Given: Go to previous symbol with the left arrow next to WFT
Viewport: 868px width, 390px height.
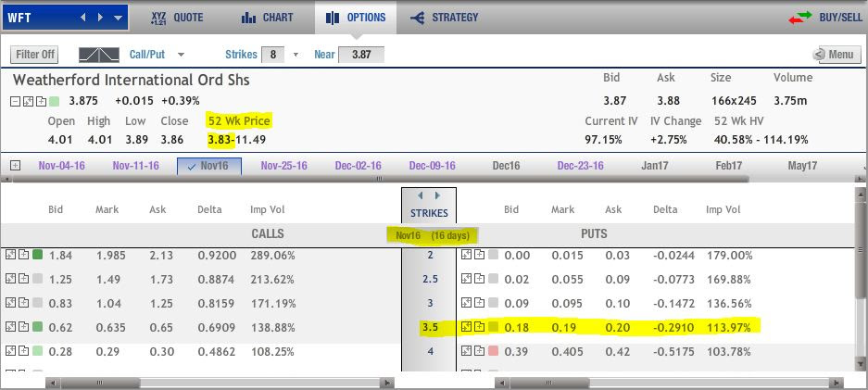Looking at the screenshot, I should (83, 18).
